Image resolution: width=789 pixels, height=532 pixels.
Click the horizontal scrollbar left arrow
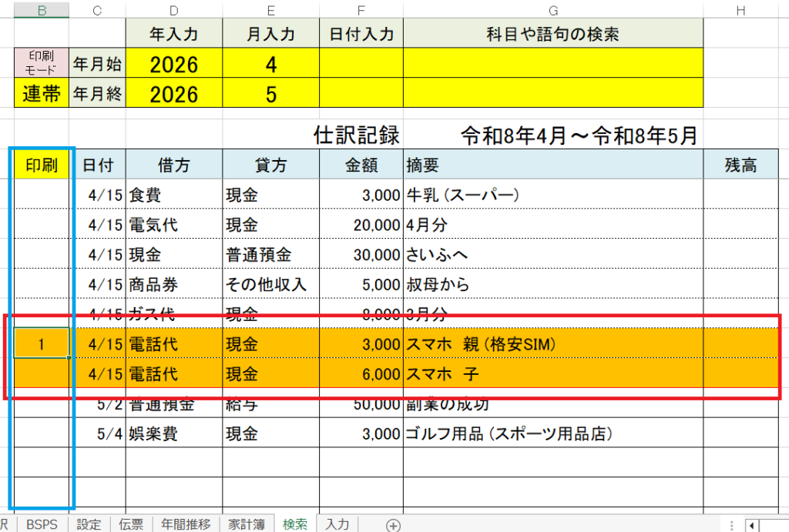tap(751, 525)
